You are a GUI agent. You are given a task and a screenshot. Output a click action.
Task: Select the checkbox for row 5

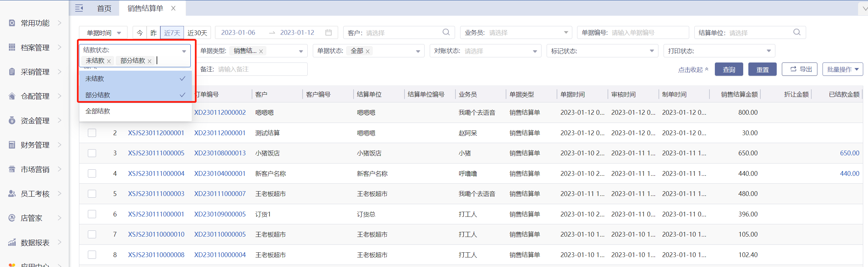[x=92, y=194]
